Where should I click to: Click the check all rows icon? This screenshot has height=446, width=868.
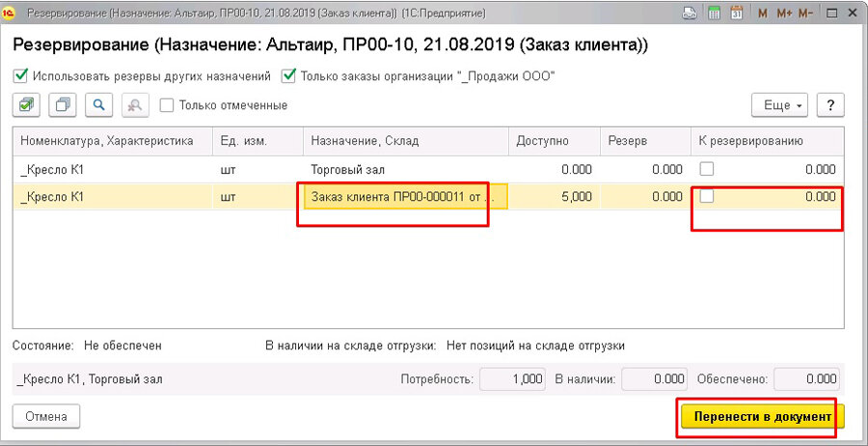[26, 105]
